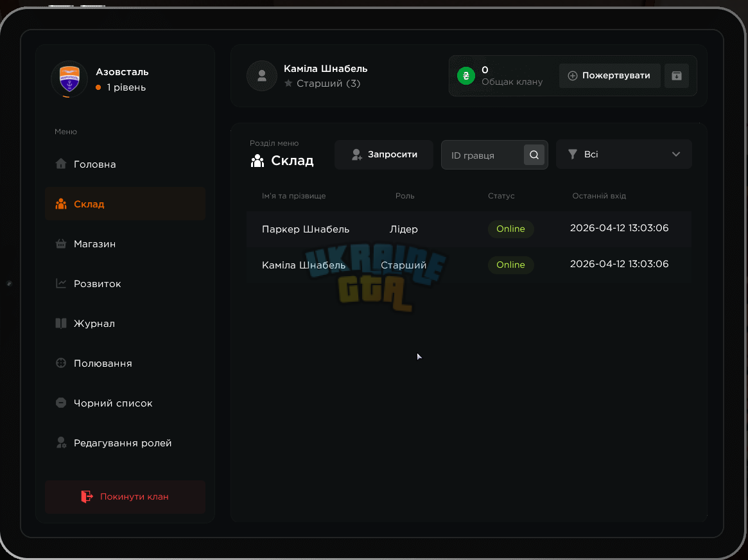
Task: Click the plus-circle icon on Пожертвувати
Action: click(x=573, y=76)
